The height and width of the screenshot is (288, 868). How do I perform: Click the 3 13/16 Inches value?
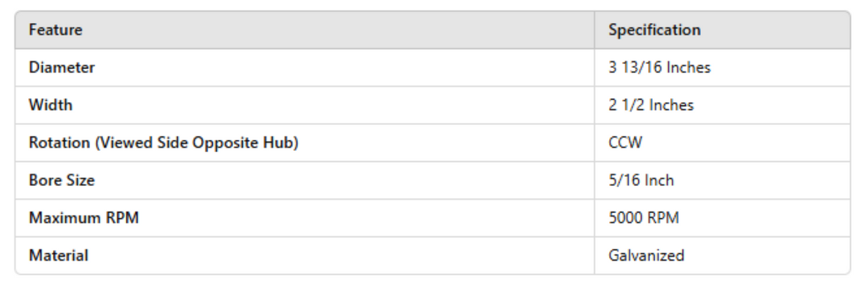tap(659, 68)
